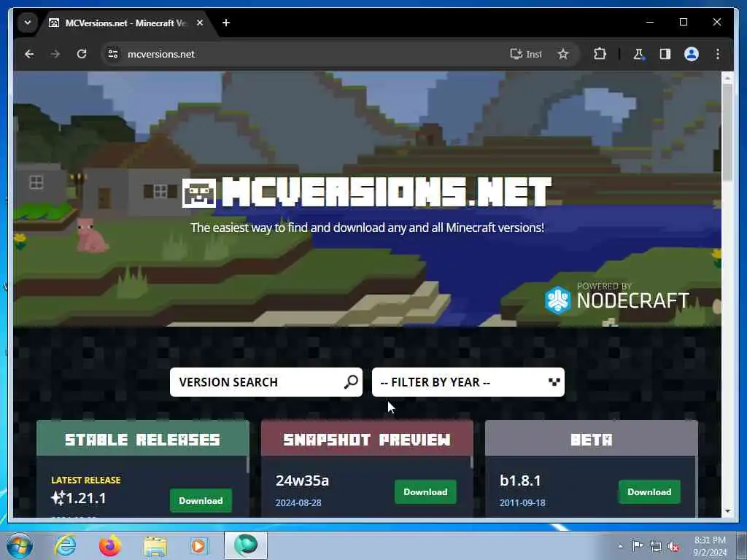Reload the mcversions.net page
747x560 pixels.
[82, 54]
